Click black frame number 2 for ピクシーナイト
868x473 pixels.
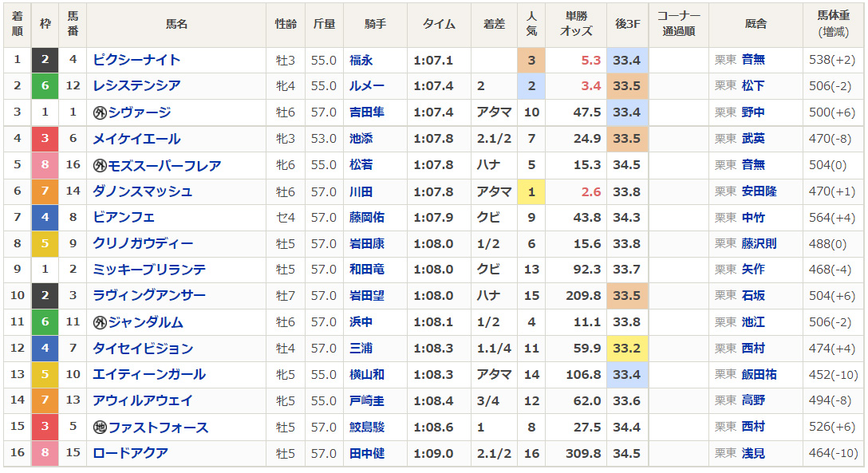point(45,60)
